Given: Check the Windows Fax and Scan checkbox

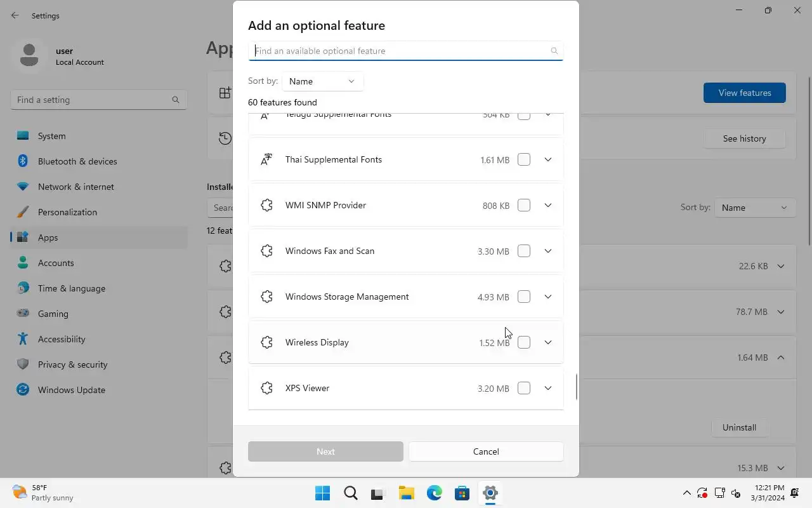Looking at the screenshot, I should click(524, 251).
